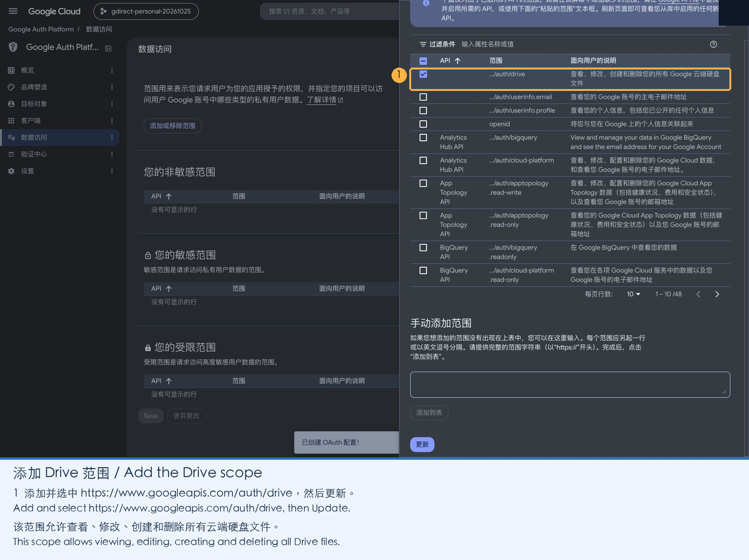Click the 添加或移除范围 button
This screenshot has height=560, width=749.
pyautogui.click(x=173, y=126)
